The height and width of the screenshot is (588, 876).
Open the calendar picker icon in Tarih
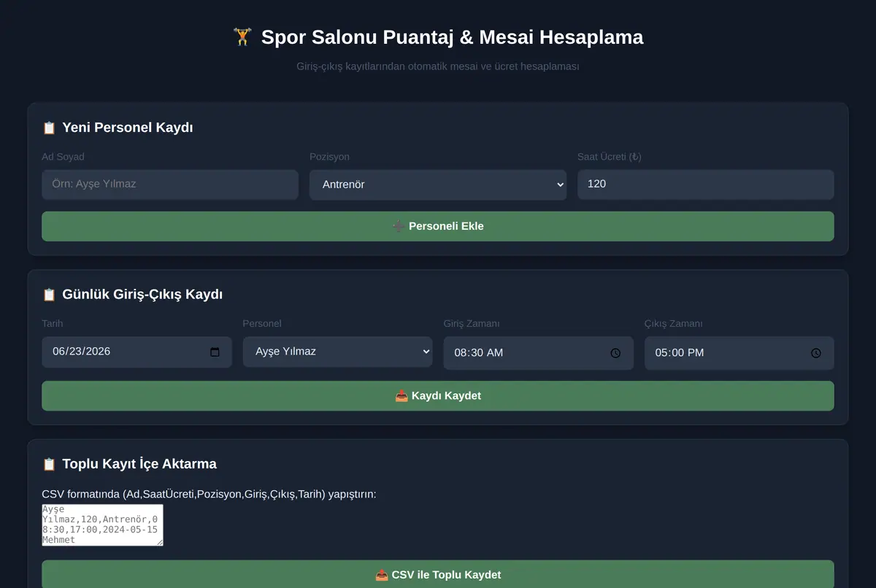click(215, 352)
